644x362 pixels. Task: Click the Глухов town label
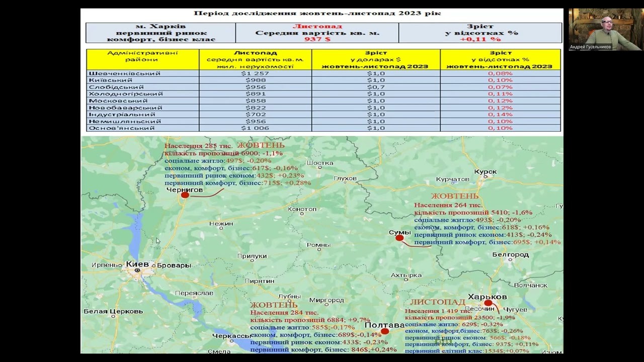pos(345,178)
